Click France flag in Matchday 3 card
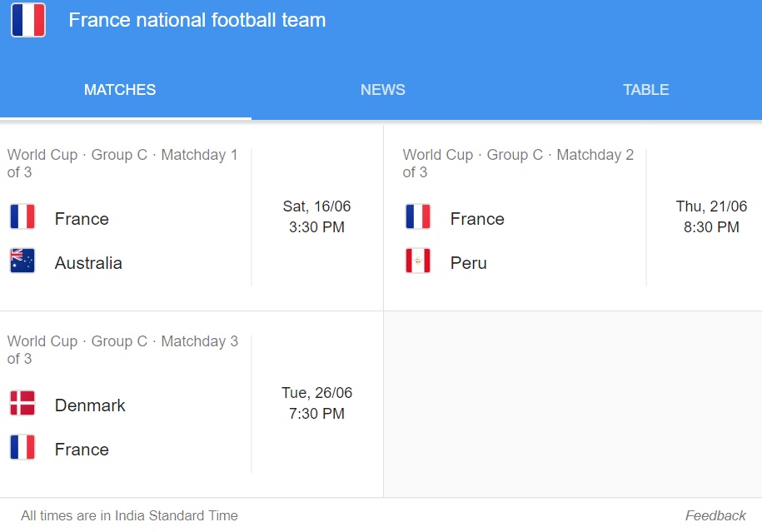This screenshot has height=532, width=762. click(x=22, y=447)
